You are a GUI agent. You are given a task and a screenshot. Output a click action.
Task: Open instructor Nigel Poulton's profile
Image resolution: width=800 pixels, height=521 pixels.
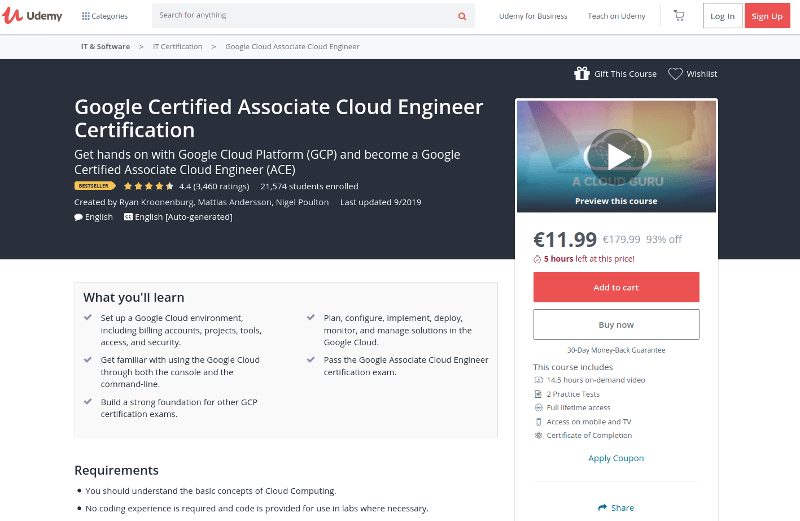click(302, 202)
